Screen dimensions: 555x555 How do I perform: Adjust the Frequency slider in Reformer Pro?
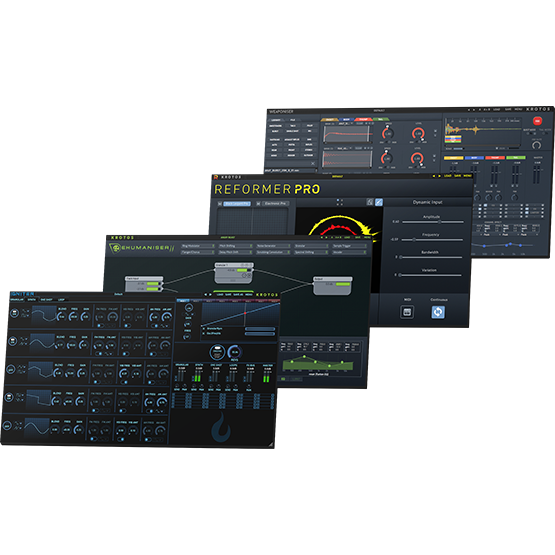[432, 240]
